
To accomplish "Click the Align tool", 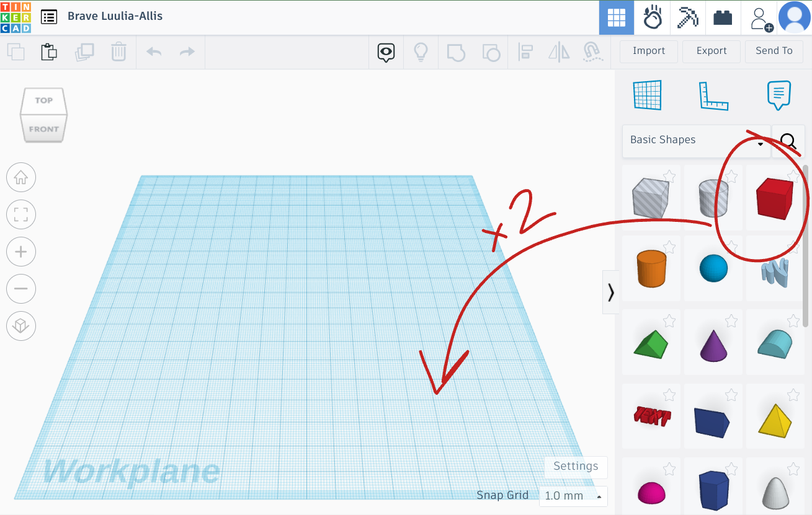I will pos(525,52).
